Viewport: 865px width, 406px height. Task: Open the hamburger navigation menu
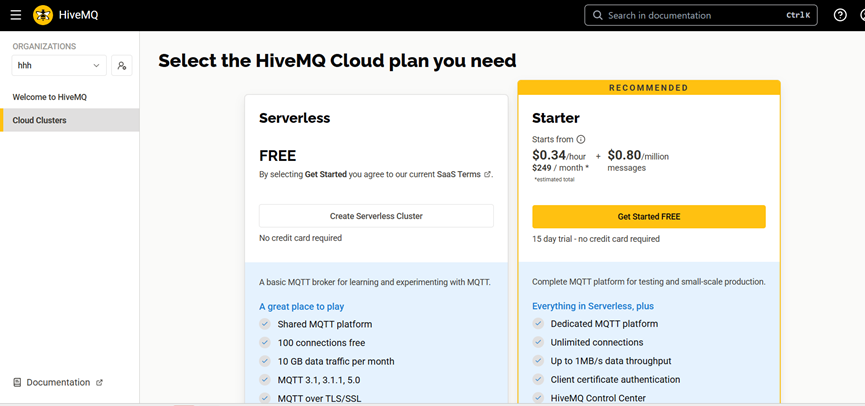[15, 15]
